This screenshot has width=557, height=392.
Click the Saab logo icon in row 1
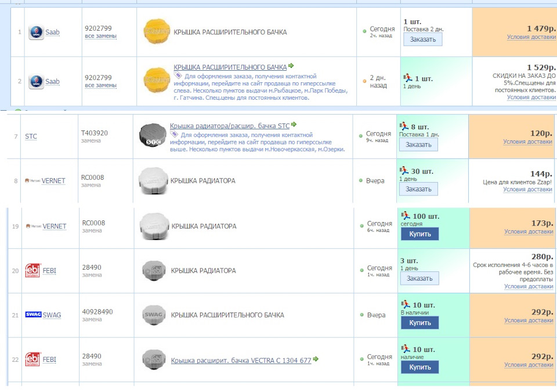(x=36, y=32)
